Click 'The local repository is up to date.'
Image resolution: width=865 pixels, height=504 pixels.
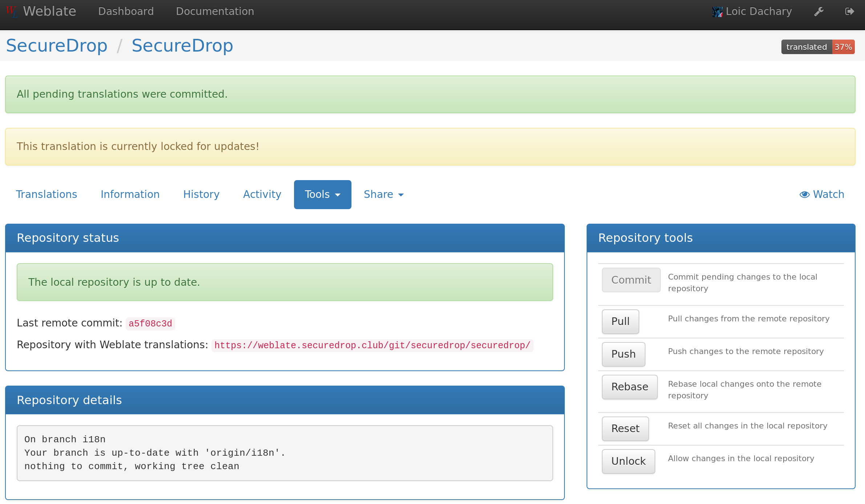(x=285, y=282)
